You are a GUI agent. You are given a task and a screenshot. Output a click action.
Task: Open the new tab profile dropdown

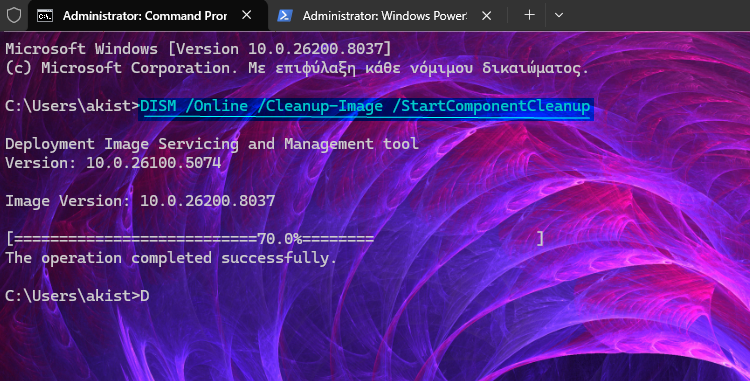click(x=558, y=15)
